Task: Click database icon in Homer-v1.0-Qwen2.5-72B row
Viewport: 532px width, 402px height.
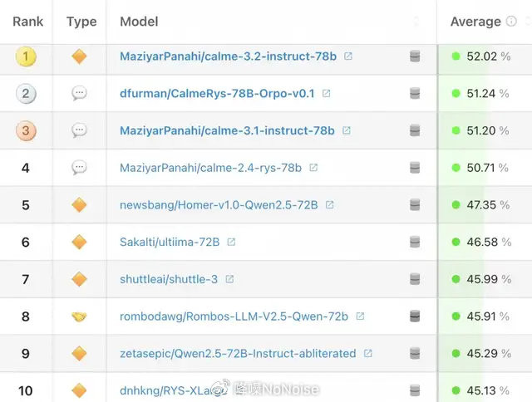Action: pyautogui.click(x=415, y=204)
